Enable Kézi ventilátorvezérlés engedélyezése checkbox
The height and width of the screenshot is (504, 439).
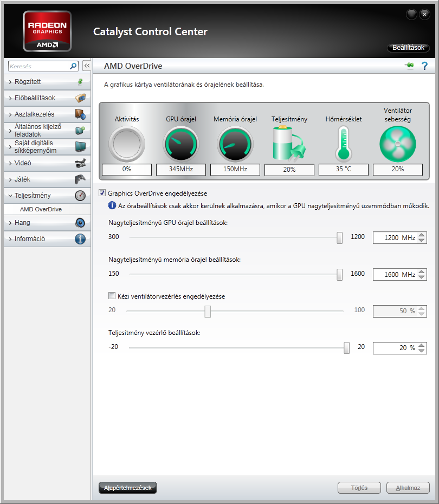pyautogui.click(x=112, y=296)
